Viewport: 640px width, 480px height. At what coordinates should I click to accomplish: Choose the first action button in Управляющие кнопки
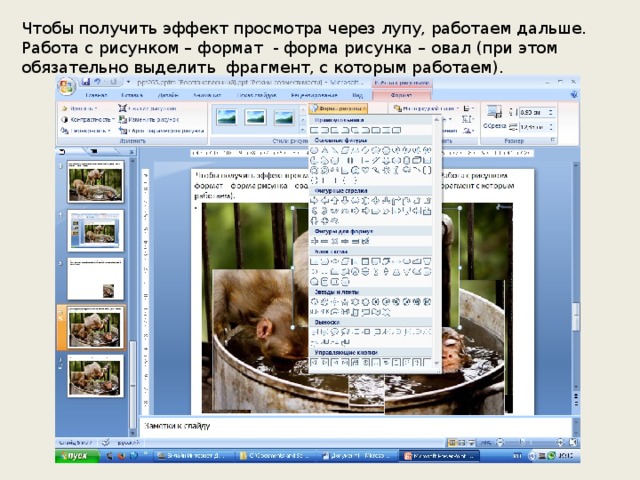(x=314, y=362)
